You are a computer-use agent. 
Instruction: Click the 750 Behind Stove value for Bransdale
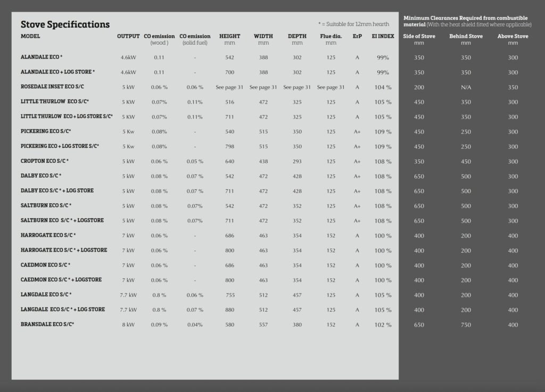(x=466, y=324)
